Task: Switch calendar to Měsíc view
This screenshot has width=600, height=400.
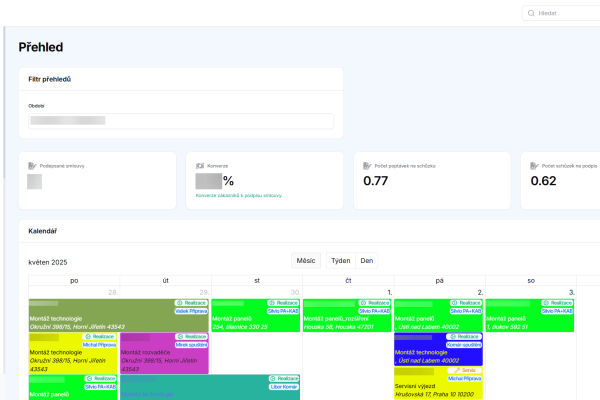Action: coord(306,261)
